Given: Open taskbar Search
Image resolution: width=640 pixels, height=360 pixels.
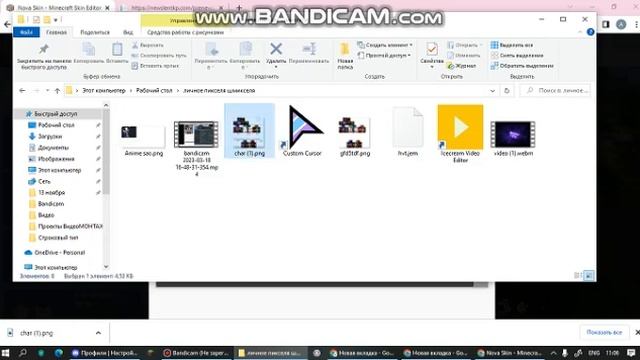Looking at the screenshot, I should (23, 353).
